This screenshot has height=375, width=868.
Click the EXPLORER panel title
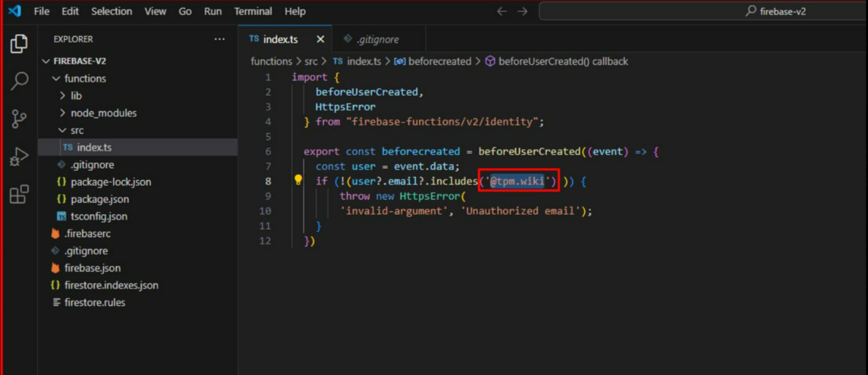point(73,39)
